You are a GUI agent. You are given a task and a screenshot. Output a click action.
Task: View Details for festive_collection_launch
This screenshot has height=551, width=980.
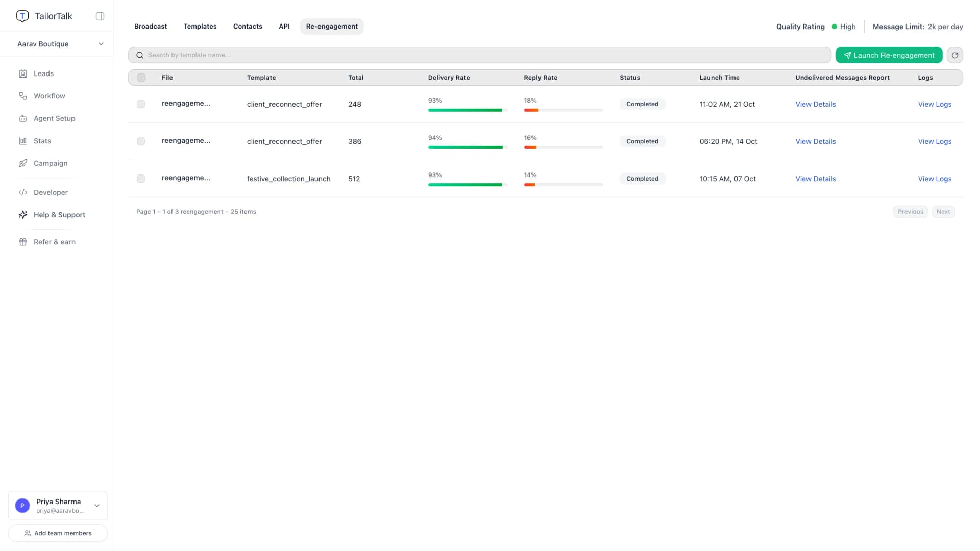click(816, 179)
